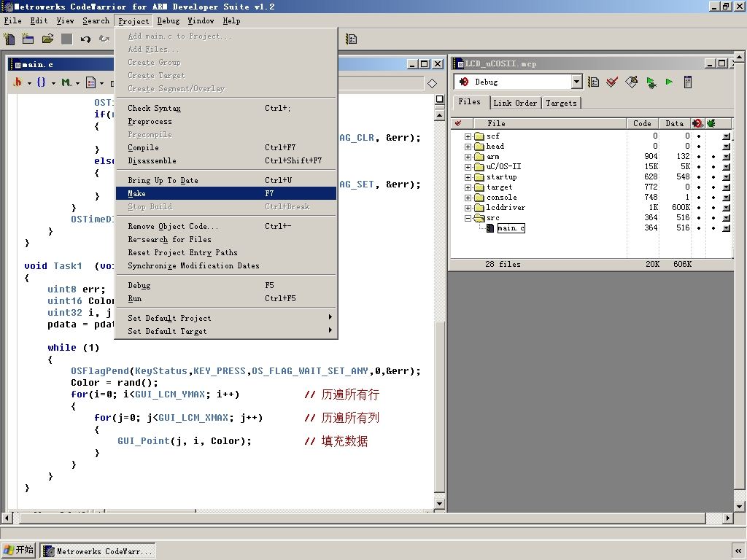The image size is (747, 560).
Task: Click the main.c file icon in project tree
Action: click(489, 228)
